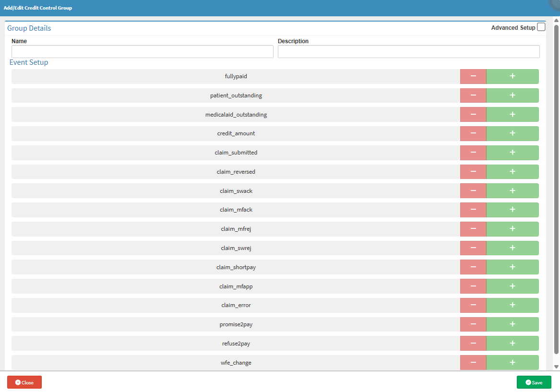Add an event for fullypaid using plus
The height and width of the screenshot is (392, 560).
point(512,76)
